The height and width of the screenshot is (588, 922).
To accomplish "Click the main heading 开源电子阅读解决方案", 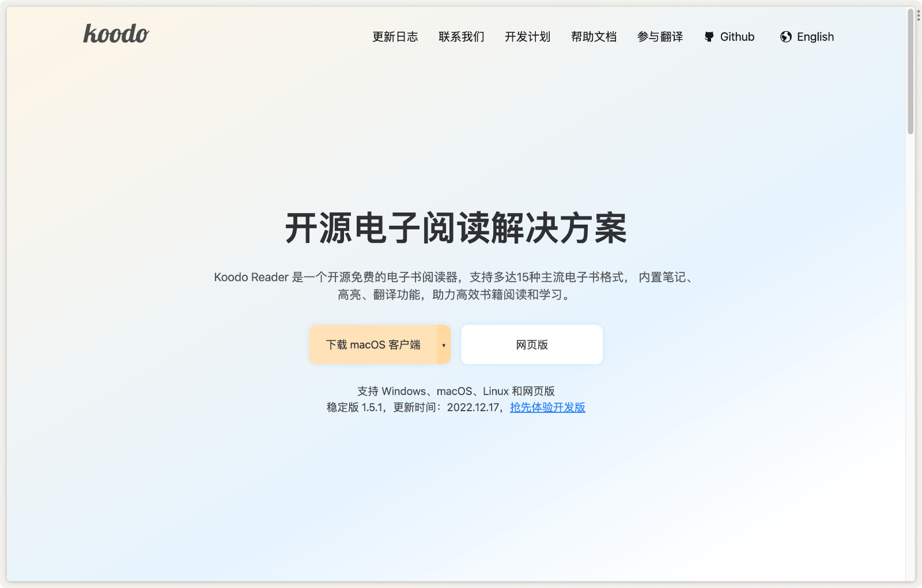I will tap(456, 227).
